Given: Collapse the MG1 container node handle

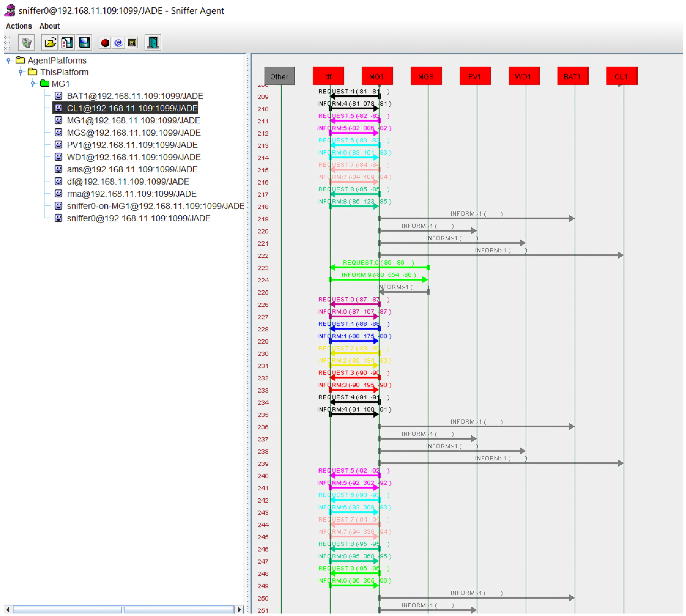Looking at the screenshot, I should click(x=33, y=84).
